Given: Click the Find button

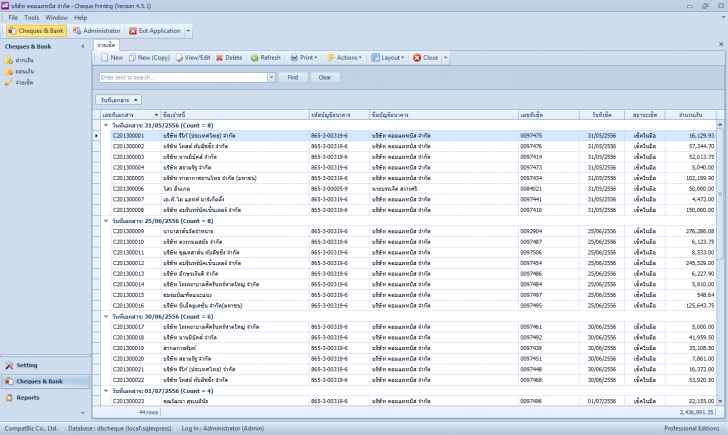Looking at the screenshot, I should point(292,77).
